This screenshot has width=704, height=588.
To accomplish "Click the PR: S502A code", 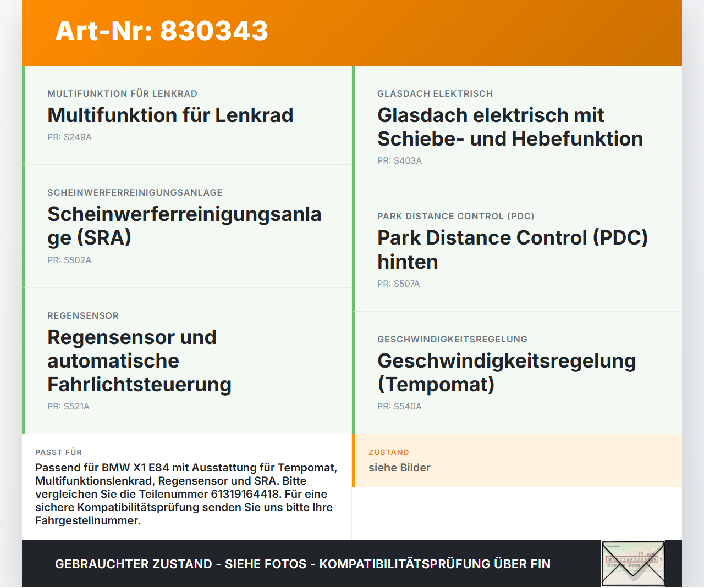I will click(x=69, y=260).
